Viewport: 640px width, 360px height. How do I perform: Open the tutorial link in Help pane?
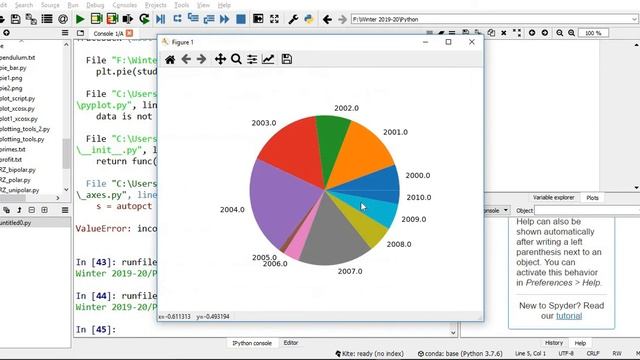pos(569,316)
